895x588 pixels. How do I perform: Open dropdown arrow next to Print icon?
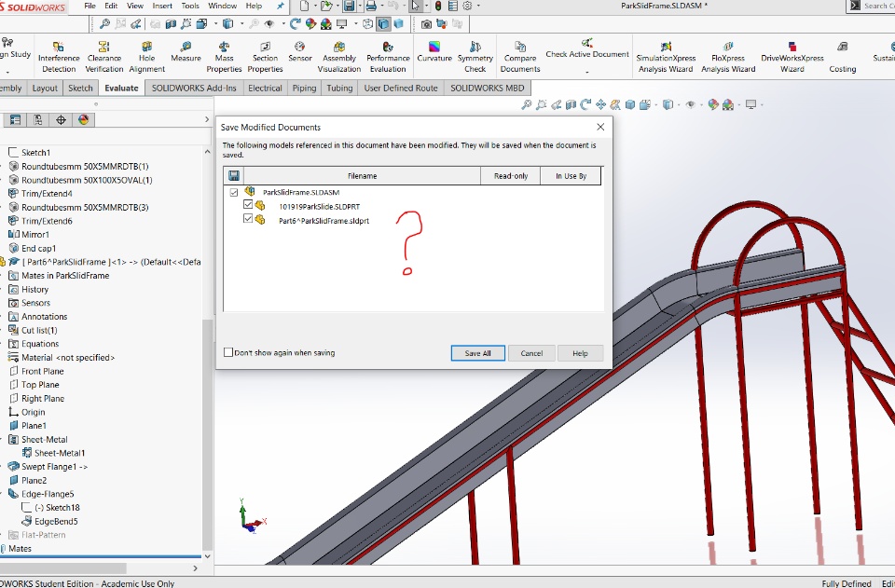coord(381,7)
